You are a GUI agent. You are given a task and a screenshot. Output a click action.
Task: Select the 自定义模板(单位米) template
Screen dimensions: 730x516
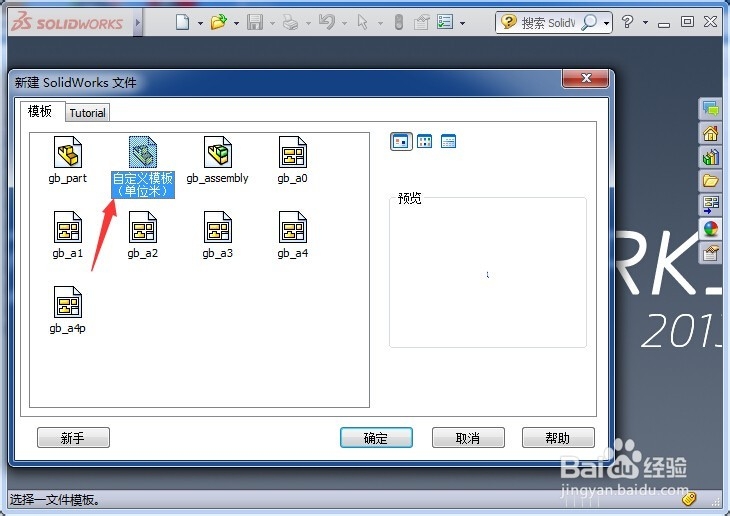click(143, 167)
